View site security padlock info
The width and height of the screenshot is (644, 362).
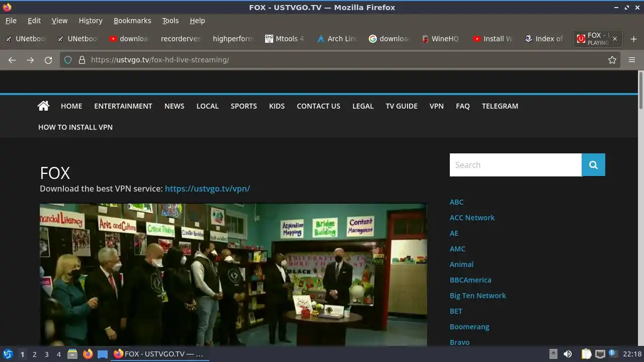click(82, 60)
